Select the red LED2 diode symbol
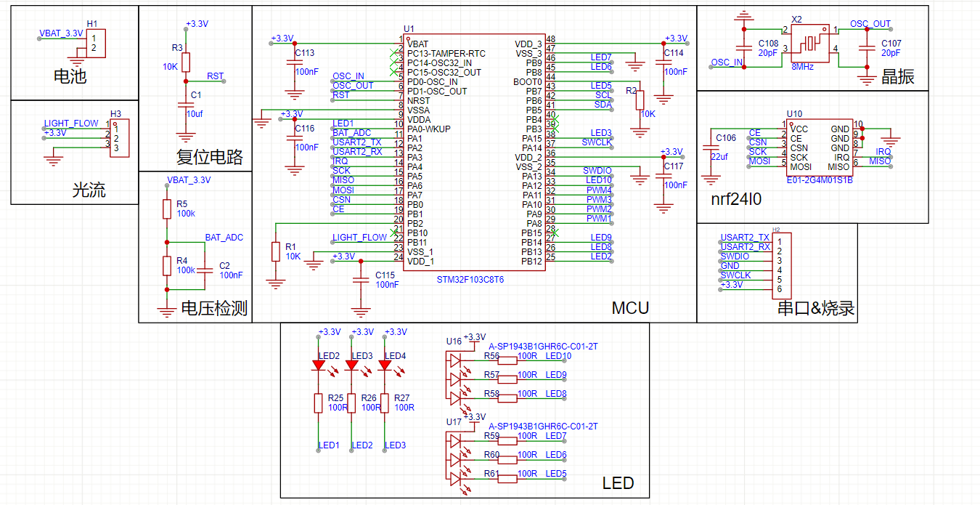This screenshot has width=980, height=505. [x=318, y=365]
